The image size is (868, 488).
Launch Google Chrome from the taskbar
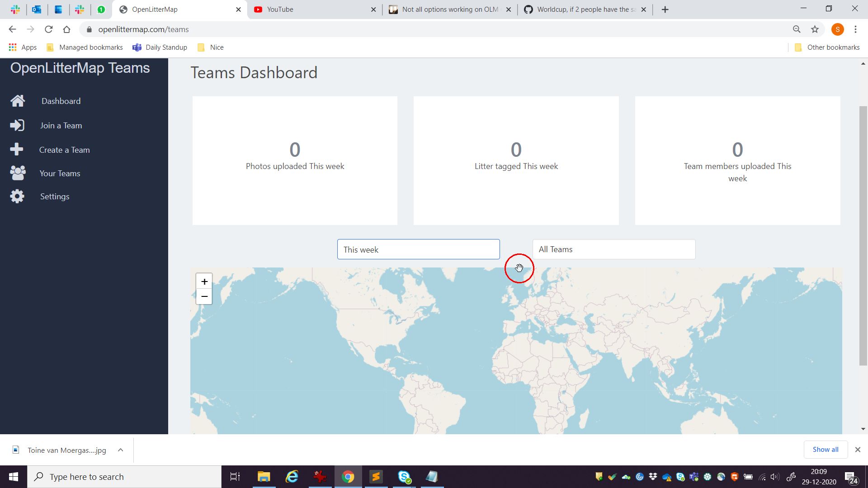tap(348, 477)
